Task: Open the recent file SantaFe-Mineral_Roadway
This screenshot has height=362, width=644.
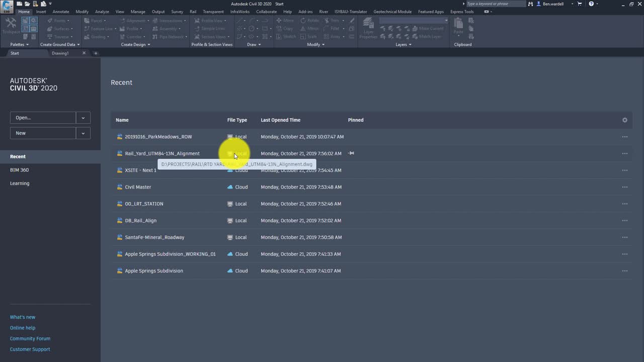Action: [x=154, y=237]
